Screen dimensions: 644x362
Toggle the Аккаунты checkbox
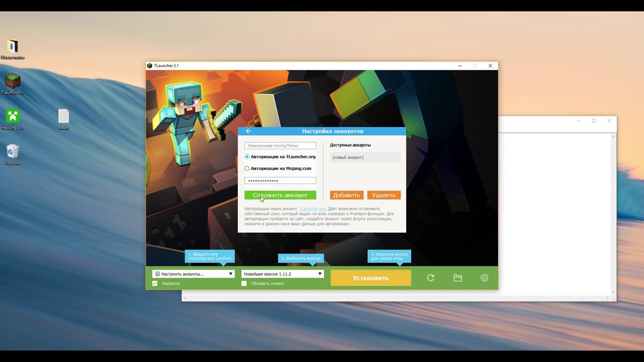click(x=155, y=284)
